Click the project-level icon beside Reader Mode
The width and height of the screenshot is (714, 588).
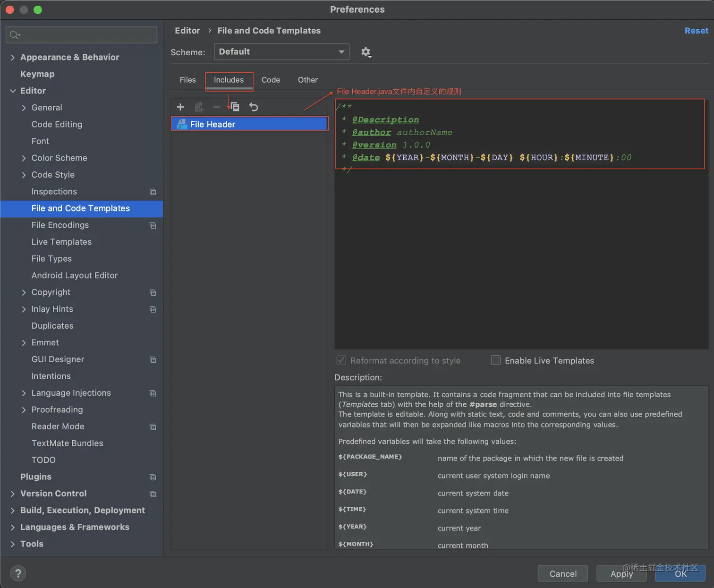(153, 426)
